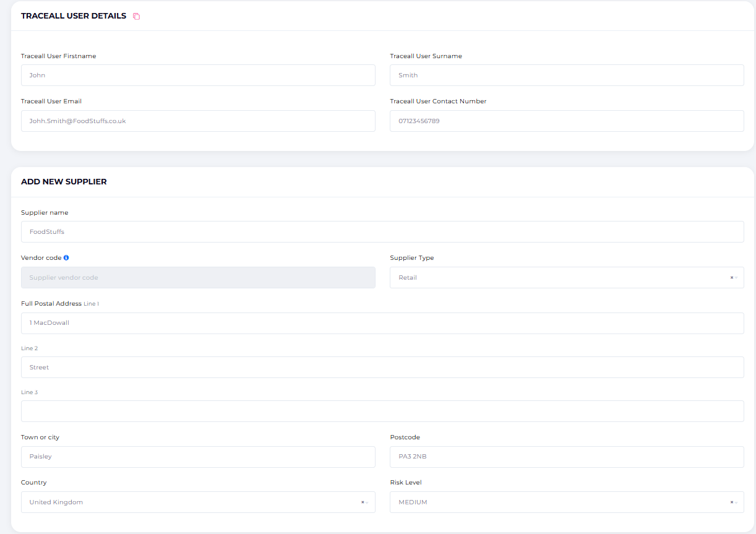The image size is (756, 534).
Task: Click the Traceall User Contact Number field
Action: pos(567,121)
